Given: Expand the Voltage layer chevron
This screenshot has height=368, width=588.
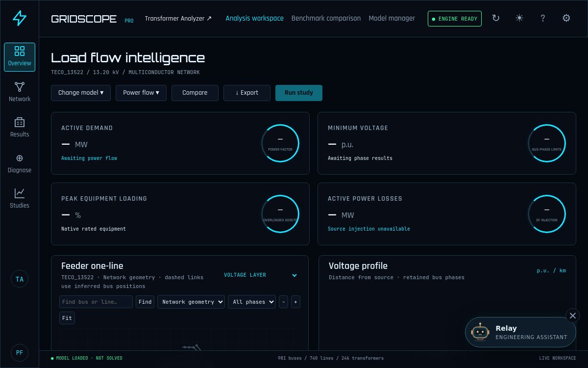Looking at the screenshot, I should [294, 275].
